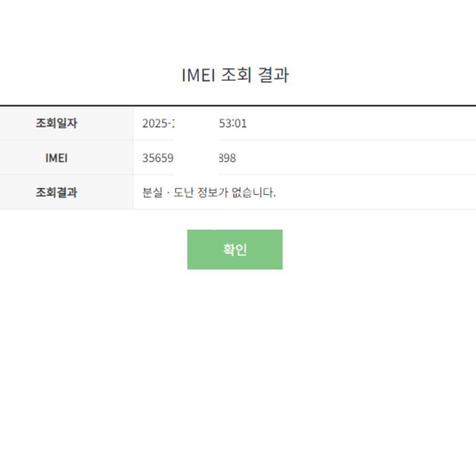This screenshot has width=476, height=476.
Task: Click the green 확인 button
Action: (234, 249)
